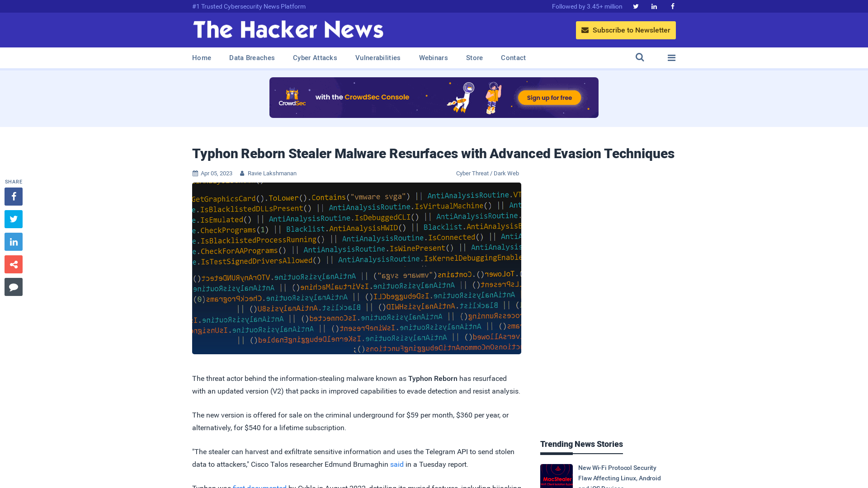Click the Data Breaches tab
The image size is (868, 488).
(x=251, y=58)
